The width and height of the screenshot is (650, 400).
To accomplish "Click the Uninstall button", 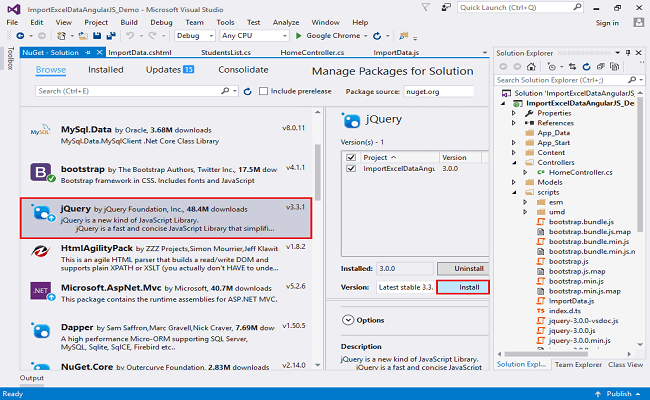I will tap(463, 269).
